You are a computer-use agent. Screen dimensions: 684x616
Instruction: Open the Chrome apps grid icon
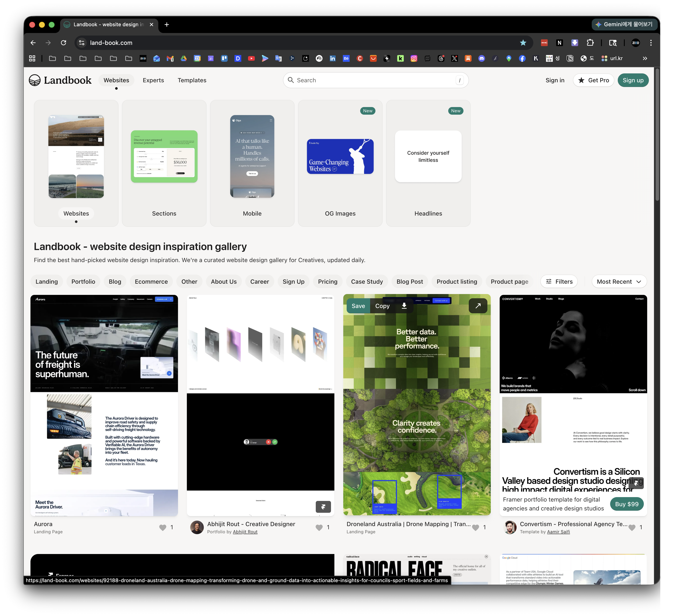coord(32,59)
